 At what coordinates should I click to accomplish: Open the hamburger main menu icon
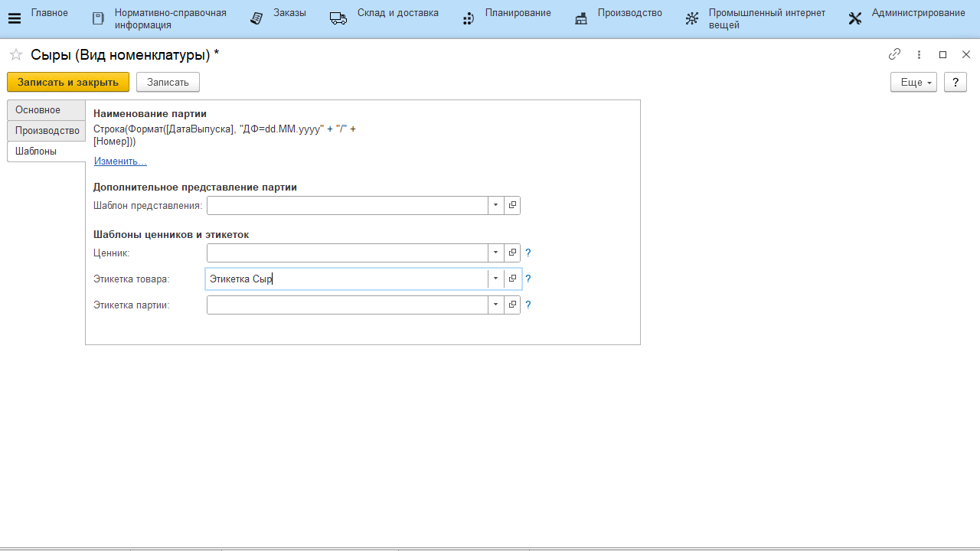click(x=14, y=18)
